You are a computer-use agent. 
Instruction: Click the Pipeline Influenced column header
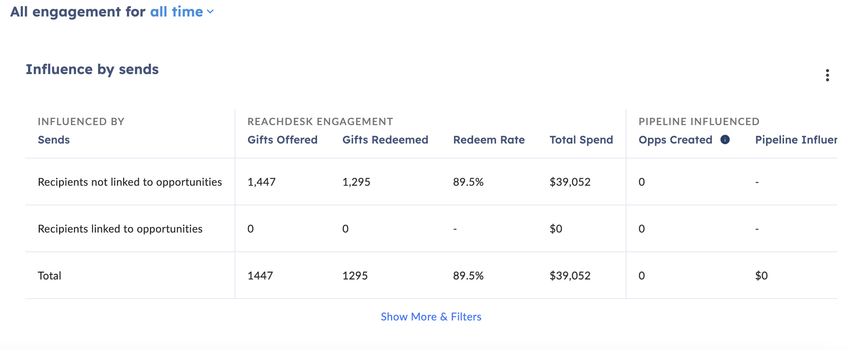(796, 140)
